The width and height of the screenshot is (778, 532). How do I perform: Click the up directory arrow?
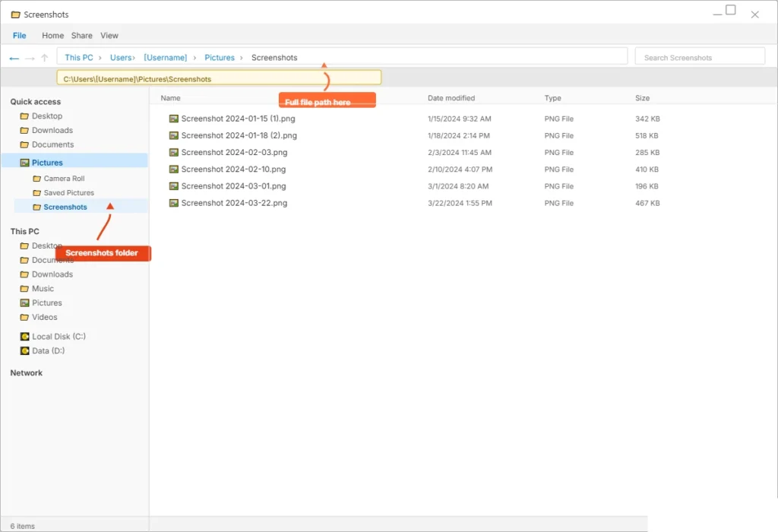(45, 58)
